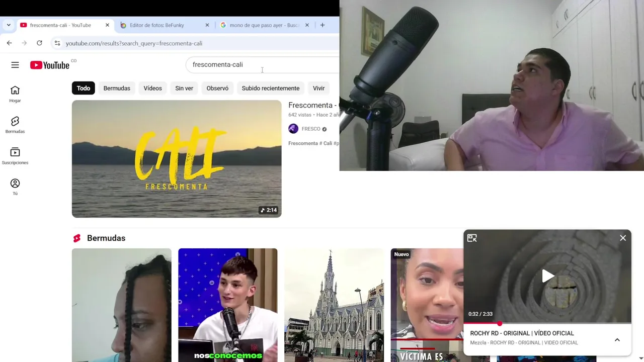Click the FRESCO channel avatar
The image size is (644, 362).
(293, 129)
